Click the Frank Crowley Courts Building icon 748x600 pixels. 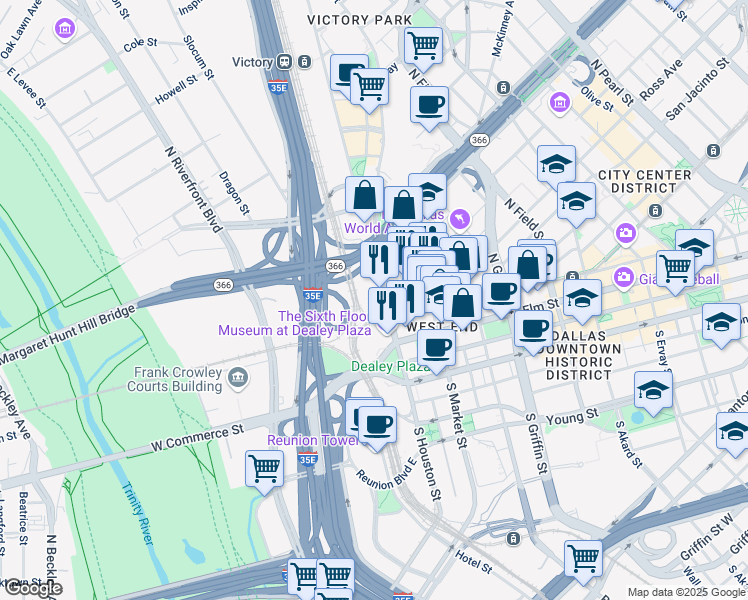[238, 378]
